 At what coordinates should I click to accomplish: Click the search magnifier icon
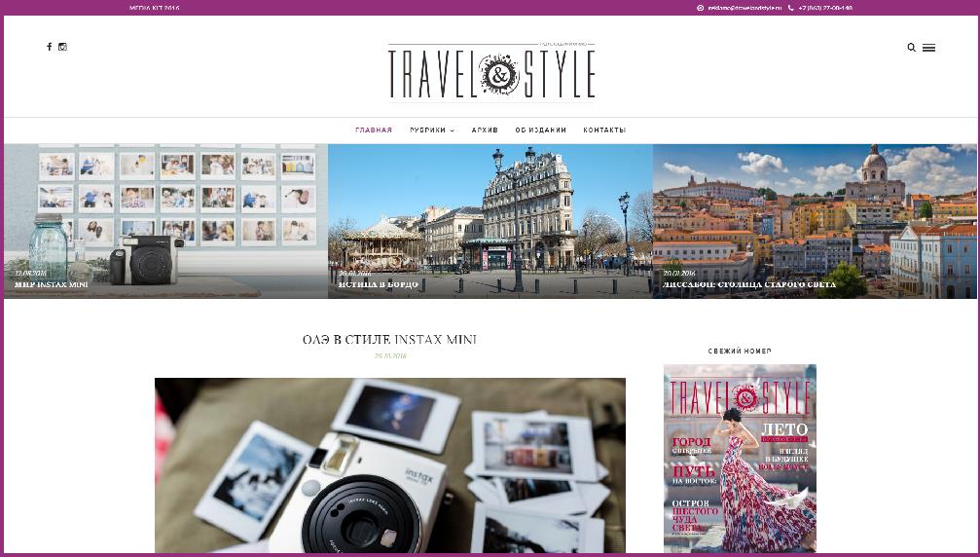click(911, 47)
